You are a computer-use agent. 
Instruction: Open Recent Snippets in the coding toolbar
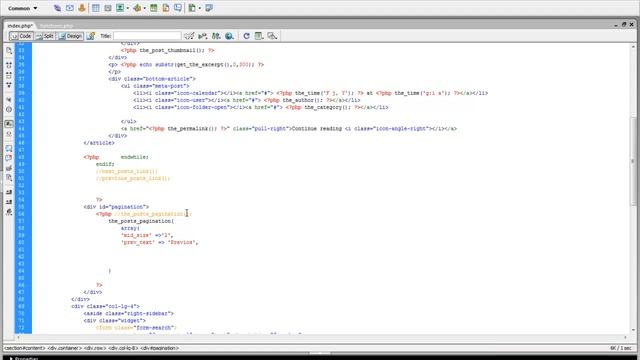[x=9, y=178]
